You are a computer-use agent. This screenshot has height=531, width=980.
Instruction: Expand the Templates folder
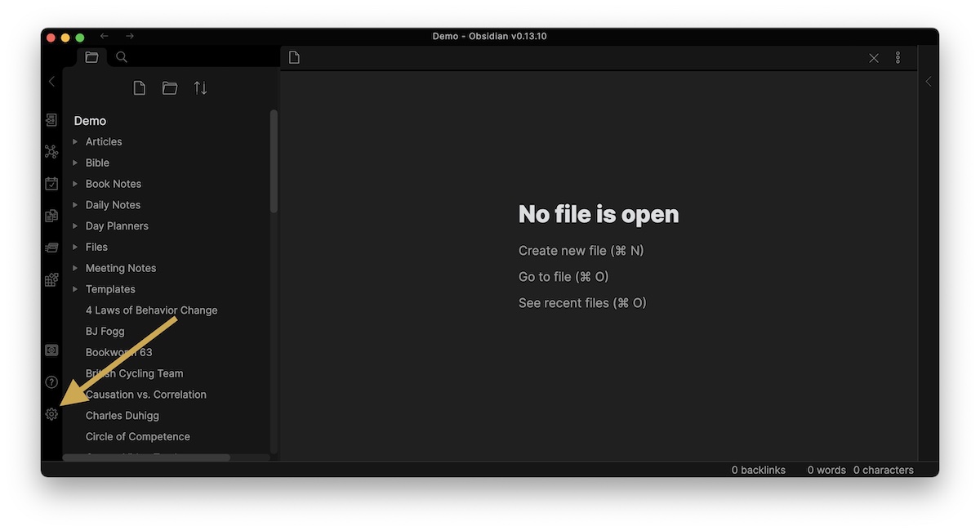pos(75,289)
